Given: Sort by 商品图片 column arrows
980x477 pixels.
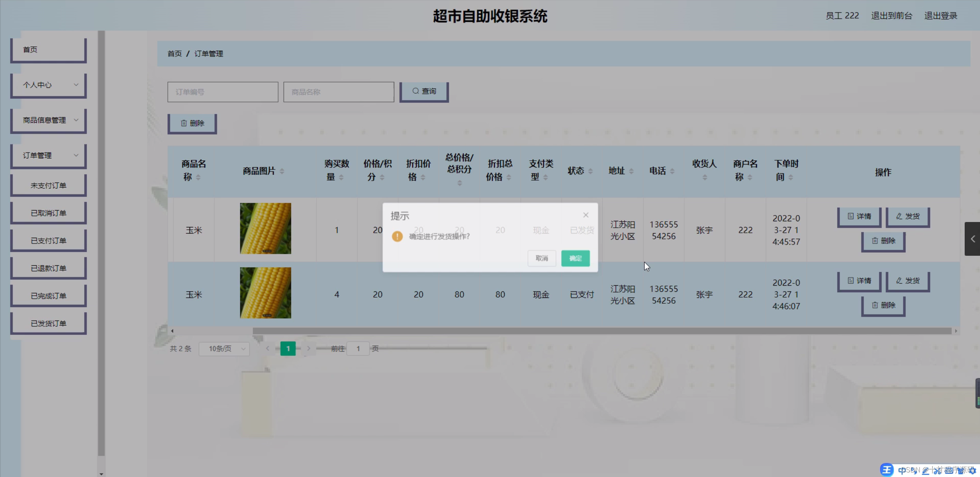Looking at the screenshot, I should coord(282,171).
